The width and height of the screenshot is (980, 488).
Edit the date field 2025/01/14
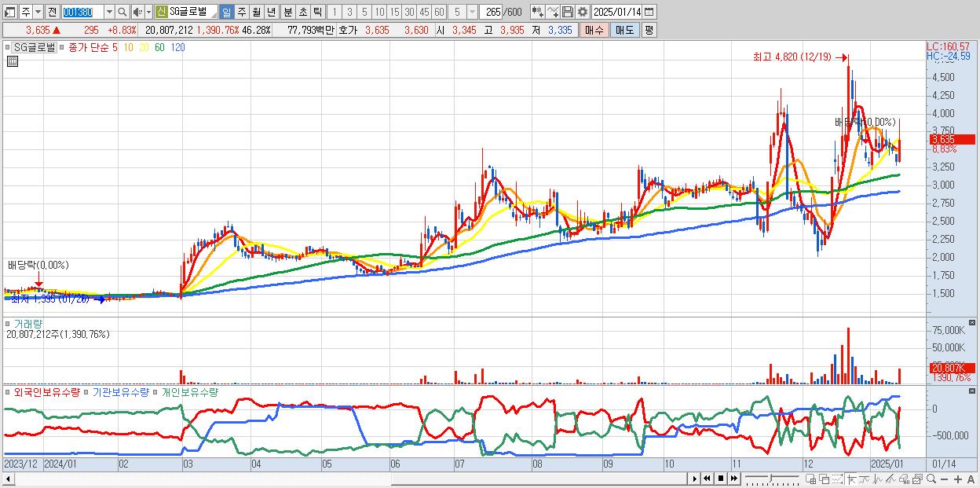coord(616,12)
